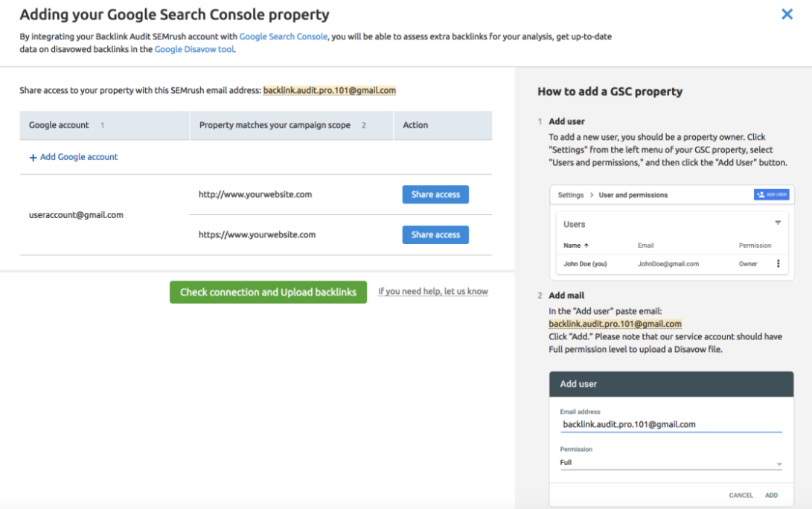Share access for https://www.yourwebsite.com

click(x=435, y=234)
